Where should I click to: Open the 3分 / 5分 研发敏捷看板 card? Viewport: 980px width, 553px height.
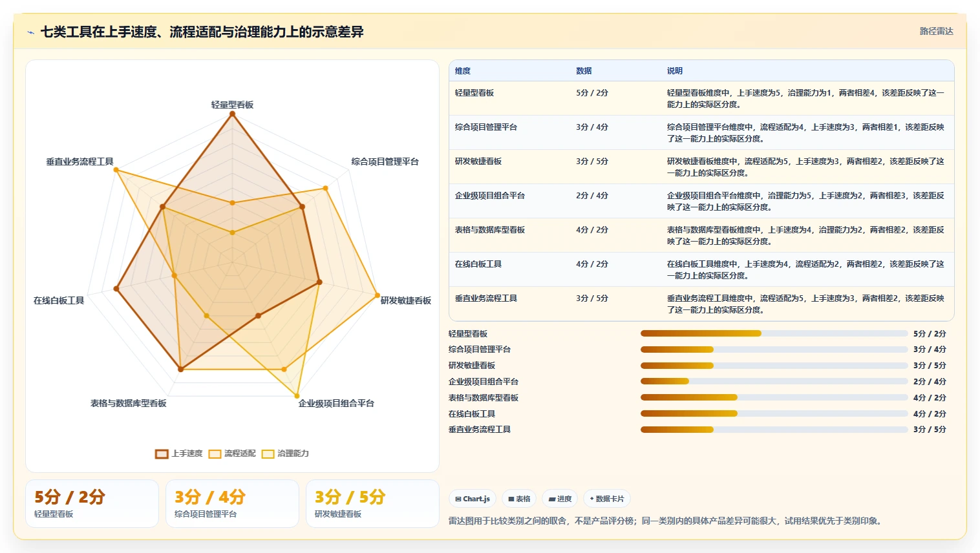click(372, 504)
